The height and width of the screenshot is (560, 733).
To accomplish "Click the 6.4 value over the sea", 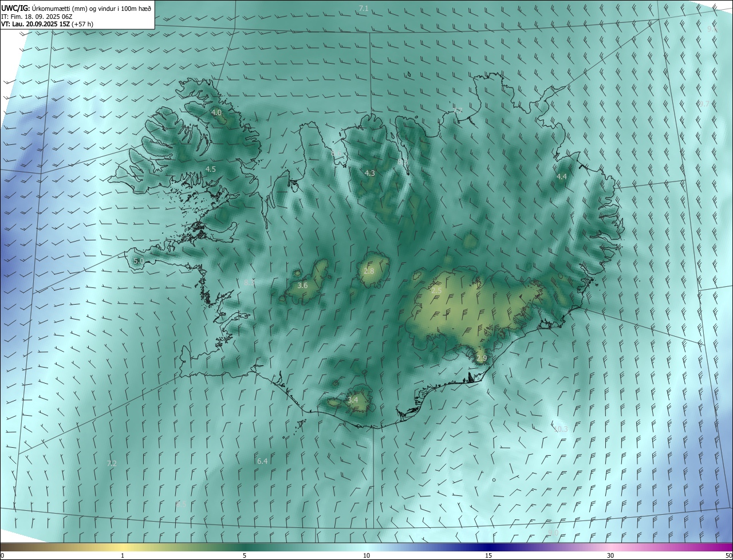I will [262, 461].
